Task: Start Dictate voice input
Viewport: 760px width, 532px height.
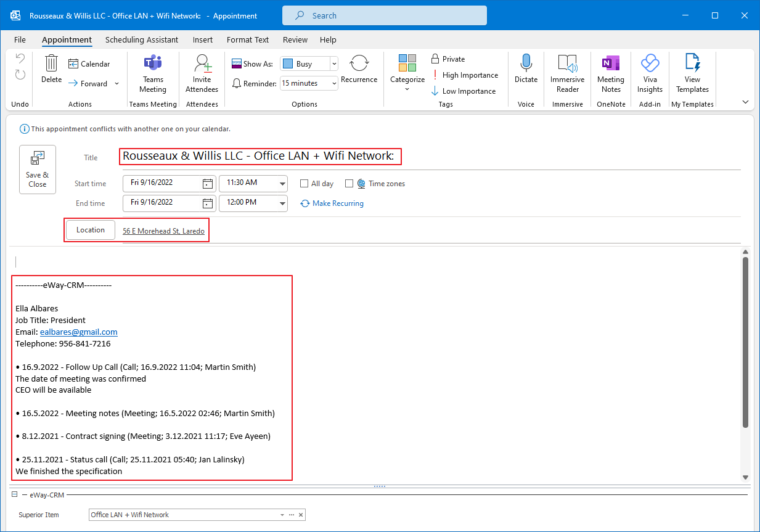Action: [526, 69]
